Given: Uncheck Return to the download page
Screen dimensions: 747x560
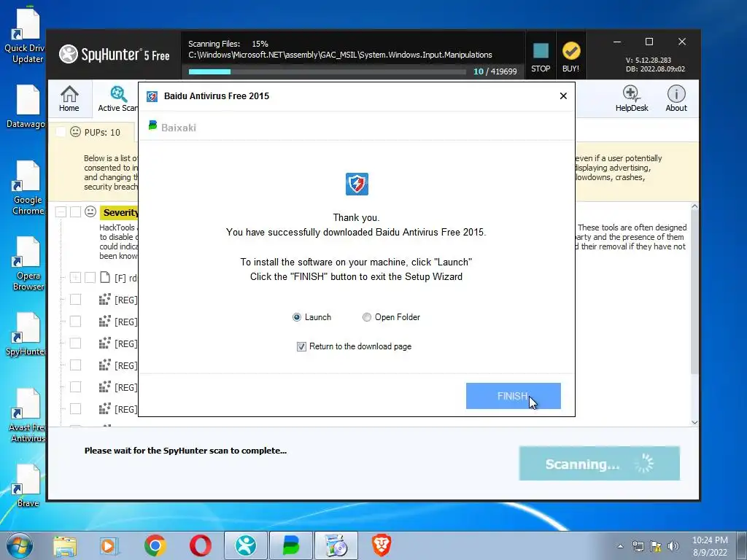Looking at the screenshot, I should click(x=301, y=346).
